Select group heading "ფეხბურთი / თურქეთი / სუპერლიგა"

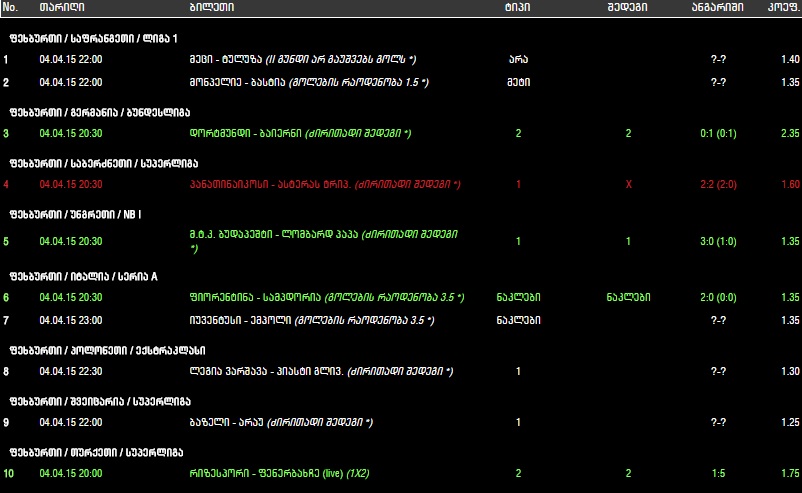(x=96, y=453)
